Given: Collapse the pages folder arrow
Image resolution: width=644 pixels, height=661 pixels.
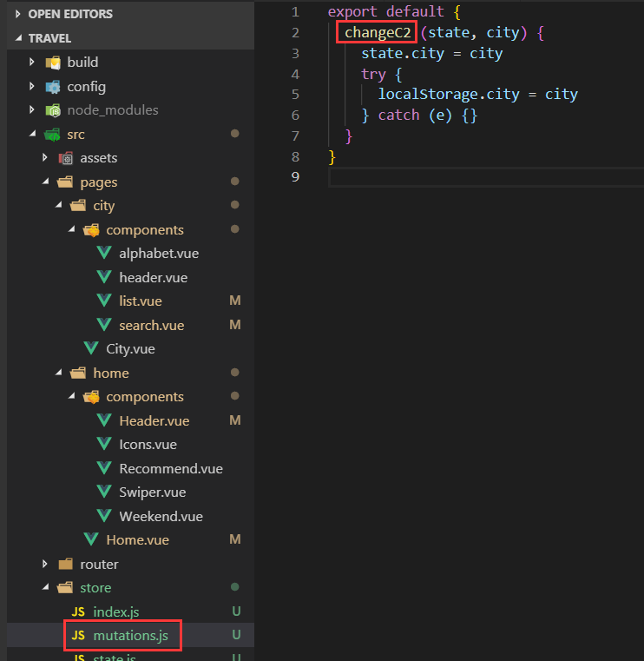Looking at the screenshot, I should coord(45,182).
